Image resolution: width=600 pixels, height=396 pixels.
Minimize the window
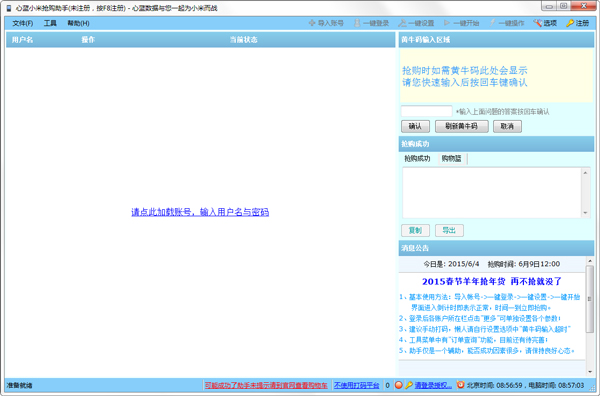point(549,6)
